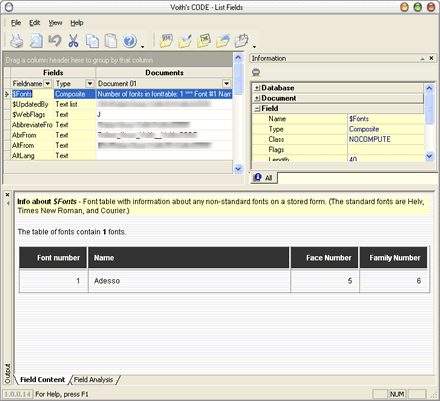Screen dimensions: 440x401
Task: Open the Edit menu
Action: pos(34,23)
